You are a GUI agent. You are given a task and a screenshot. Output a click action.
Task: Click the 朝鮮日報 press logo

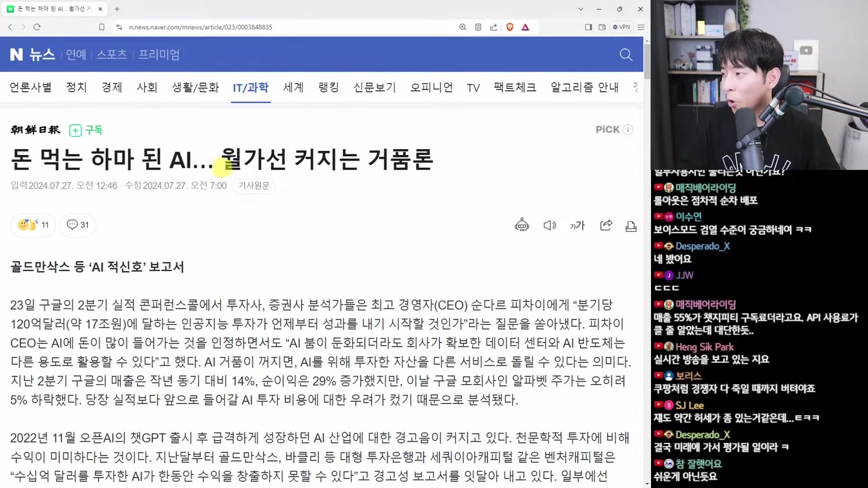[x=36, y=130]
